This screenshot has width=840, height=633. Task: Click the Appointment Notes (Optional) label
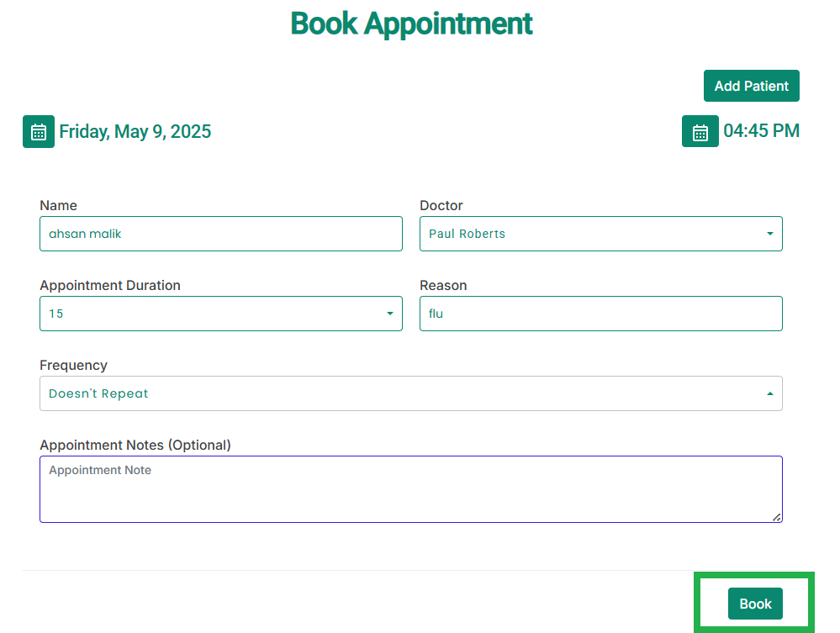(x=135, y=445)
